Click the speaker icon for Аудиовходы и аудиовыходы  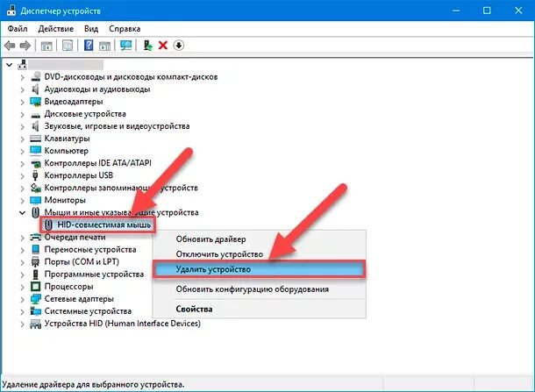35,89
